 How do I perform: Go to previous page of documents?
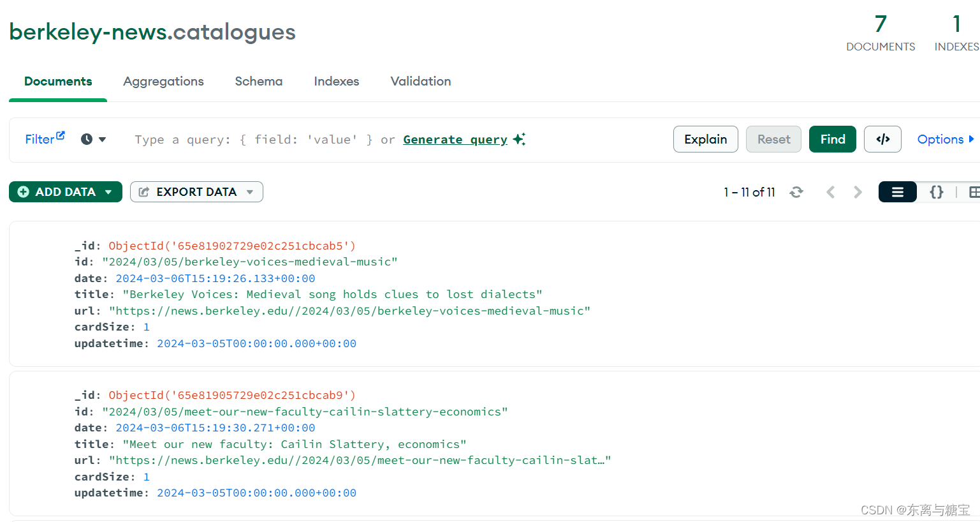(830, 192)
